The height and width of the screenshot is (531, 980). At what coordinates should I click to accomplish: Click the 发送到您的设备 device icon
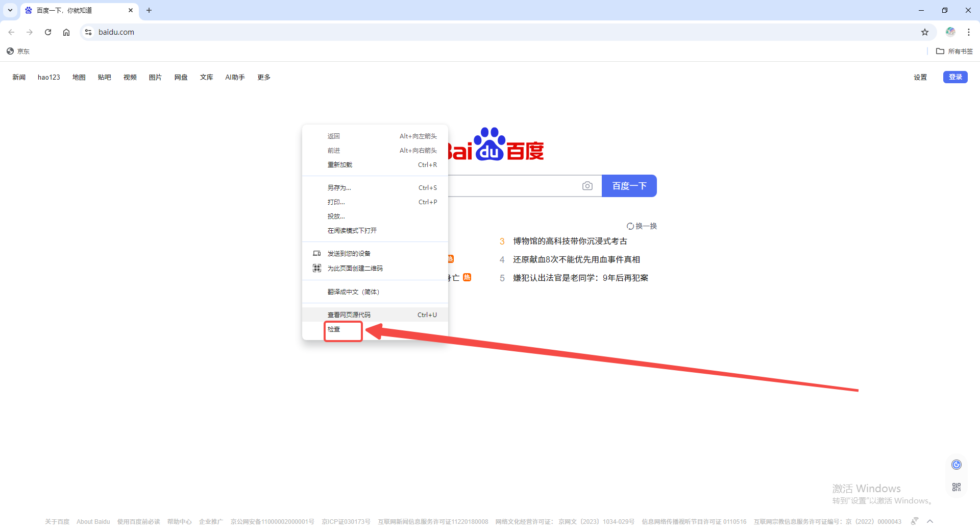point(316,254)
